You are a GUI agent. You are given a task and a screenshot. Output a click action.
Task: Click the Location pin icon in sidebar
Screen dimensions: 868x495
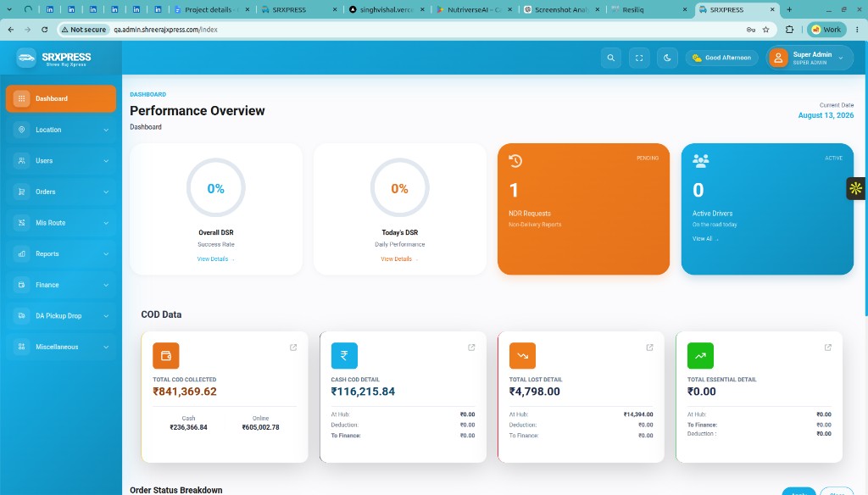[x=21, y=130]
